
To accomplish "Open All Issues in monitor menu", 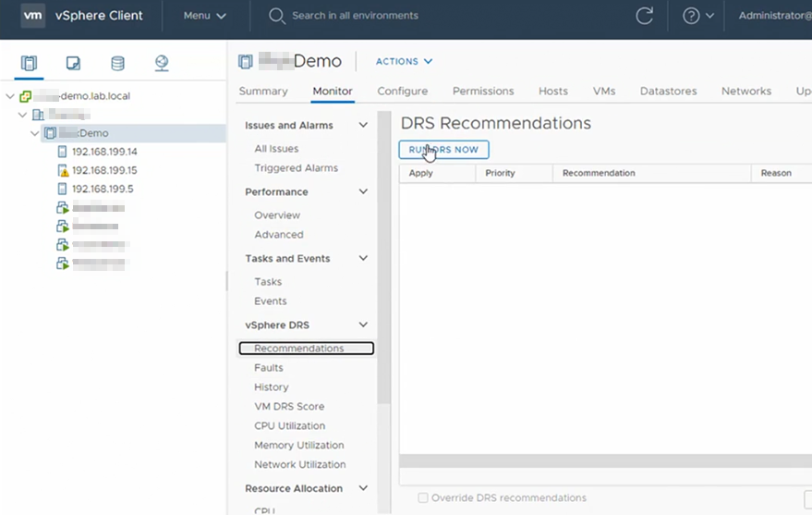I will 276,149.
